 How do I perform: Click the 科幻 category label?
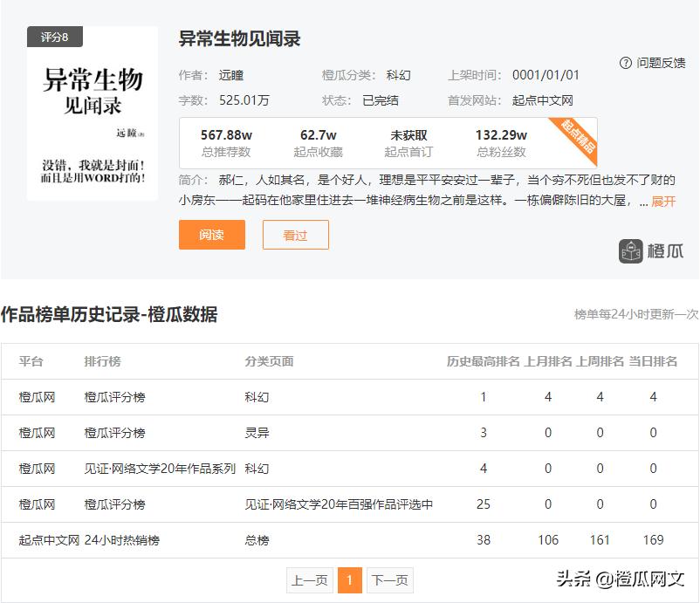(x=398, y=75)
